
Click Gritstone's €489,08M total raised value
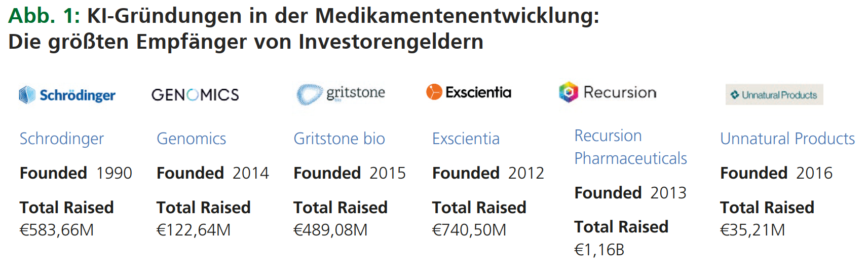click(330, 230)
